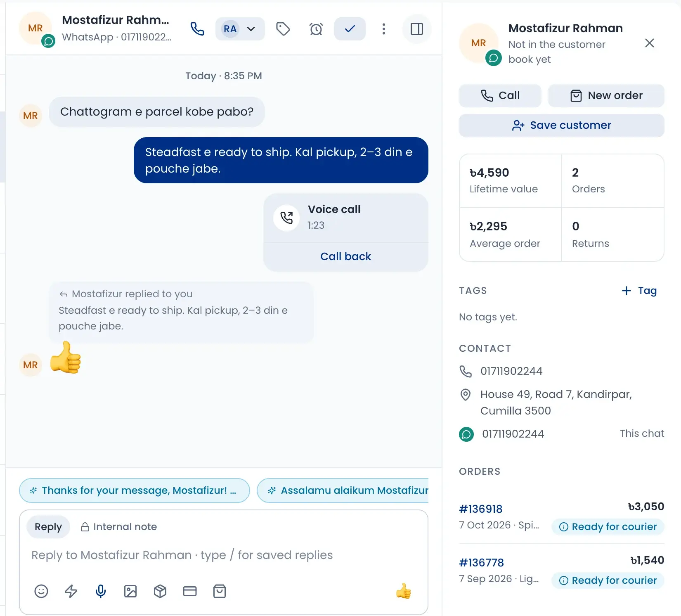Focus the reply message input field
Viewport: 681px width, 616px height.
pos(224,555)
